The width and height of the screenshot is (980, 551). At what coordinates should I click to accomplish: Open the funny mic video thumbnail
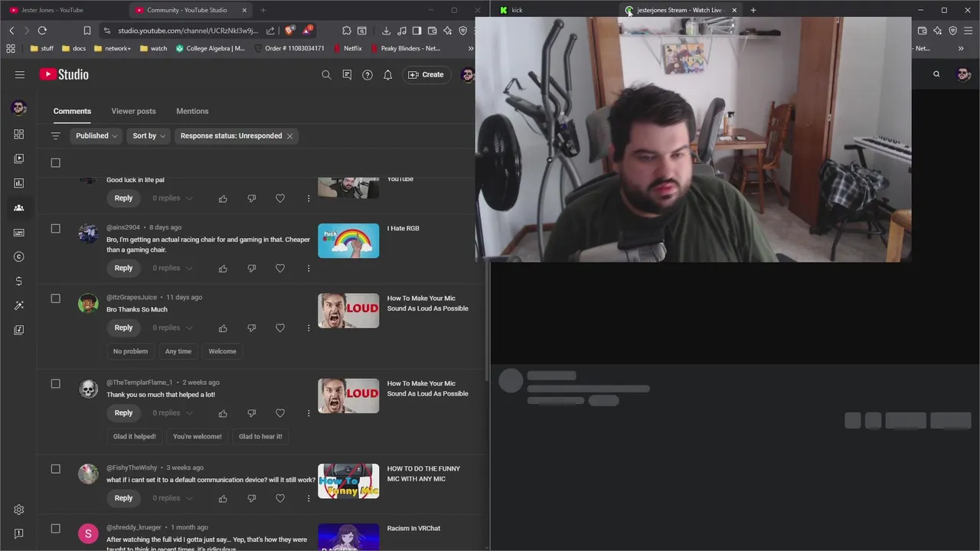click(x=348, y=481)
